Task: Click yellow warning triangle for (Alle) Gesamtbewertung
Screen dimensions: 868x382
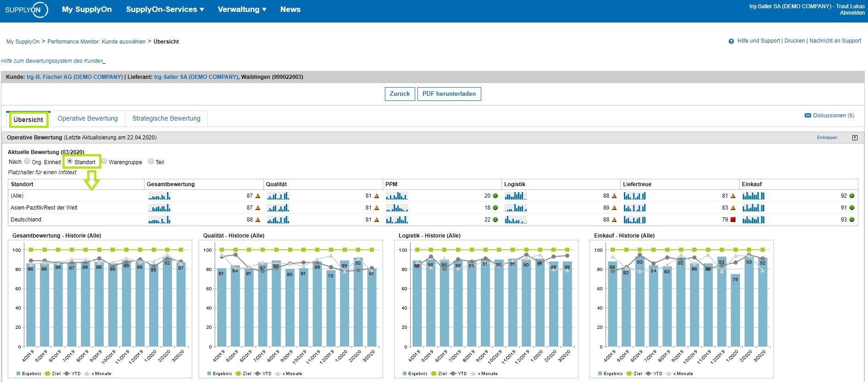Action: point(258,196)
